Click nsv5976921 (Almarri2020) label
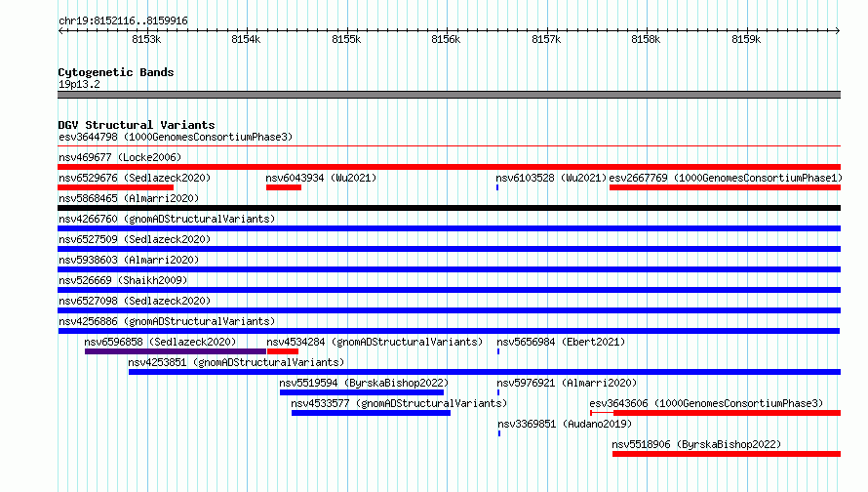This screenshot has width=868, height=492. click(x=567, y=383)
